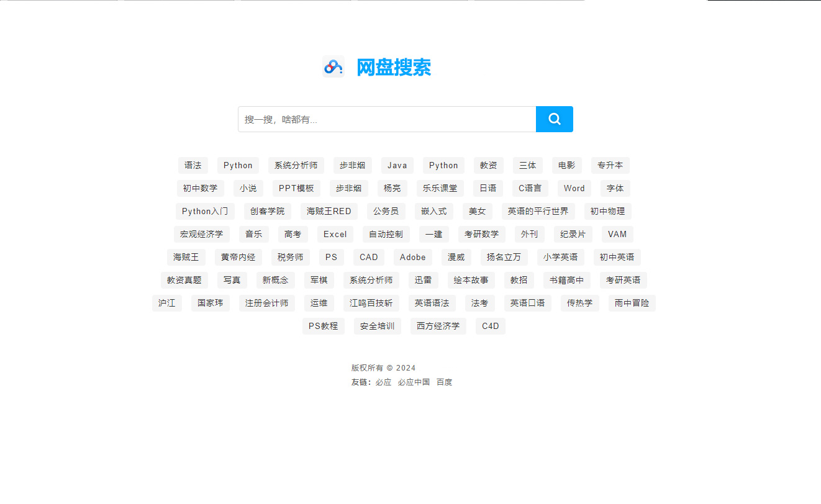This screenshot has width=821, height=504.
Task: Select the 小学英语 tag
Action: tap(560, 257)
